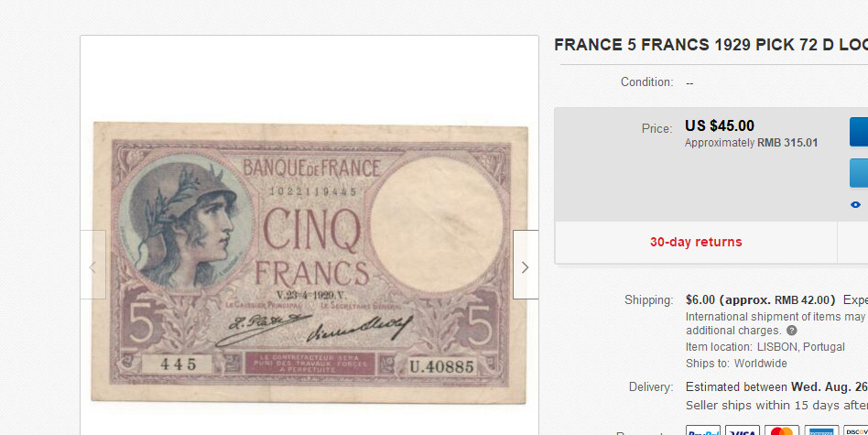Image resolution: width=868 pixels, height=435 pixels.
Task: Click the estimated delivery date text
Action: click(x=776, y=386)
